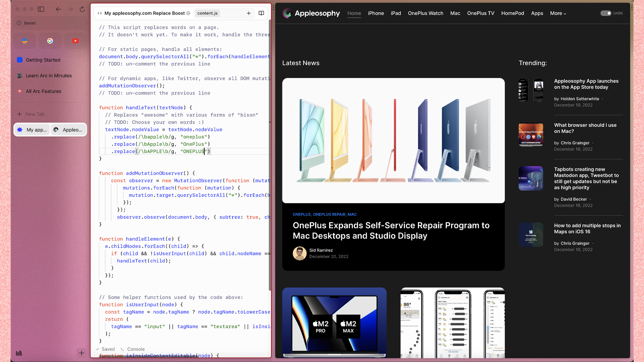The image size is (644, 362).
Task: Open the colorful iMacs featured image
Action: point(393,140)
